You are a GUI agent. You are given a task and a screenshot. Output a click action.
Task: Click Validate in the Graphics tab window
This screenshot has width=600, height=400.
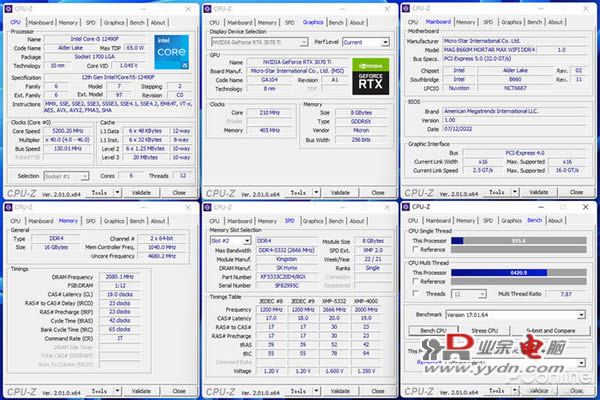(x=340, y=193)
